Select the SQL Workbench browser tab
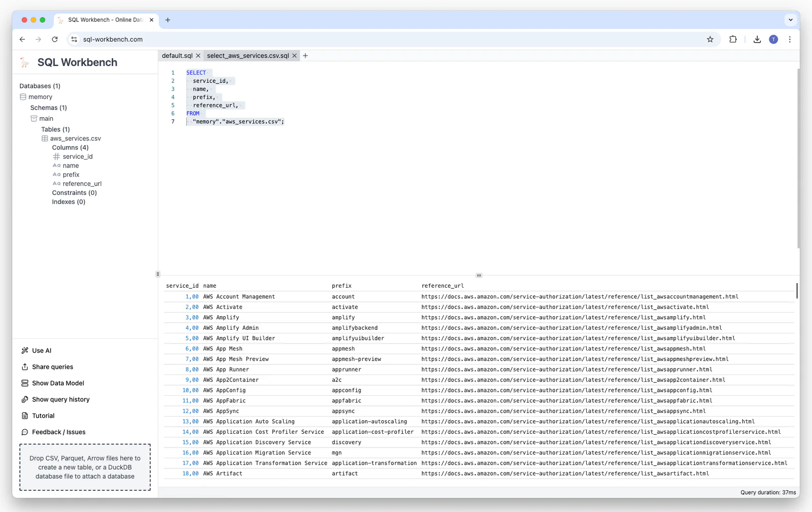 (x=106, y=20)
